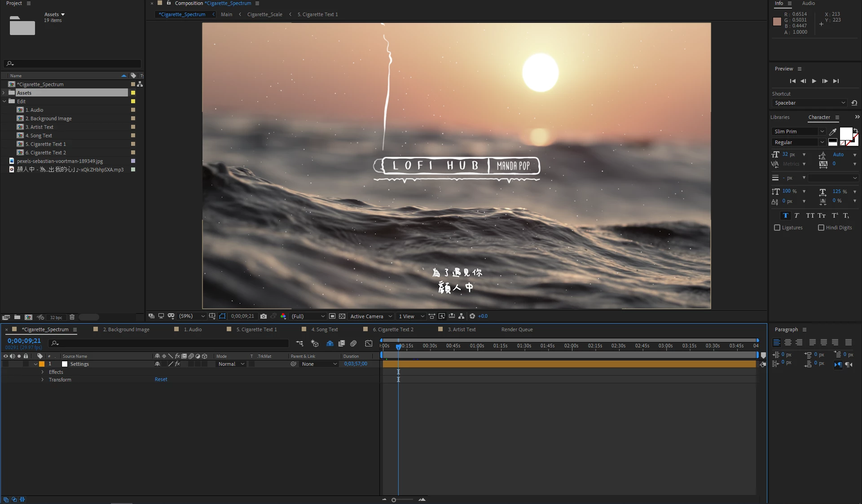Image resolution: width=862 pixels, height=504 pixels.
Task: Hide the Settings layer with the eye toggle
Action: click(x=5, y=364)
